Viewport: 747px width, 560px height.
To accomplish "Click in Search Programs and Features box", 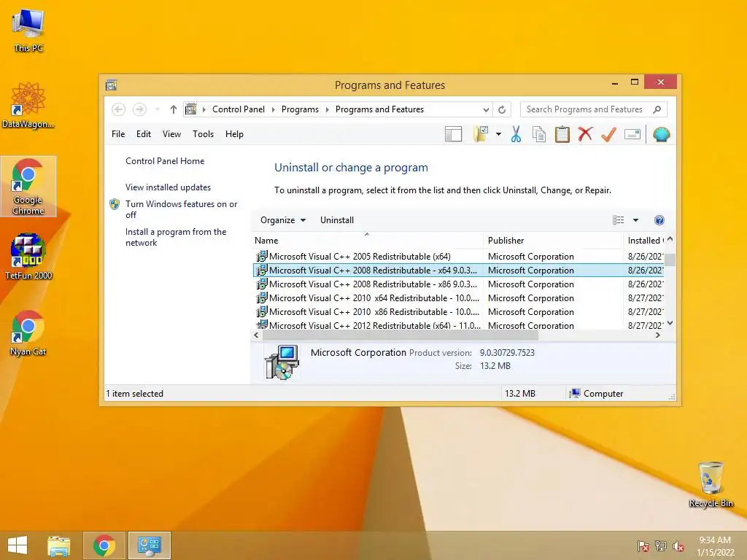I will pos(593,109).
